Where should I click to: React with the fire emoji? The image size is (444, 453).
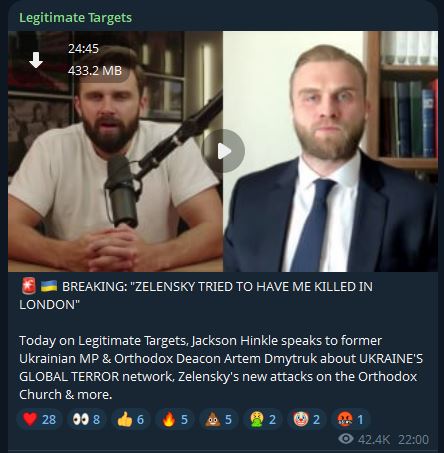coord(175,419)
